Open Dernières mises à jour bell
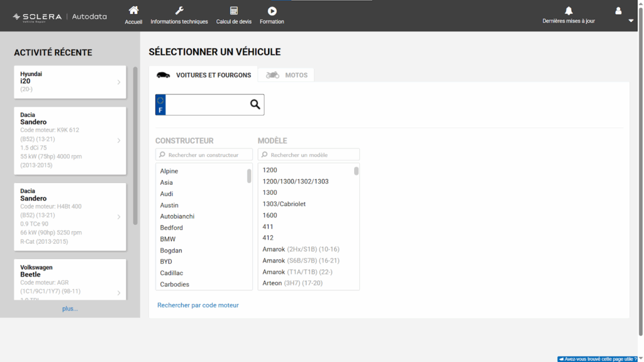This screenshot has width=644, height=362. pyautogui.click(x=569, y=11)
